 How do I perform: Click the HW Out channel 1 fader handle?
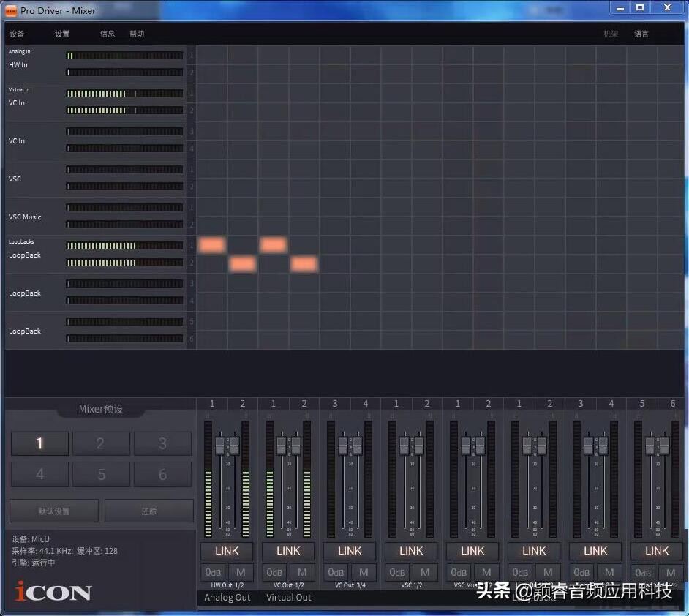pyautogui.click(x=220, y=446)
